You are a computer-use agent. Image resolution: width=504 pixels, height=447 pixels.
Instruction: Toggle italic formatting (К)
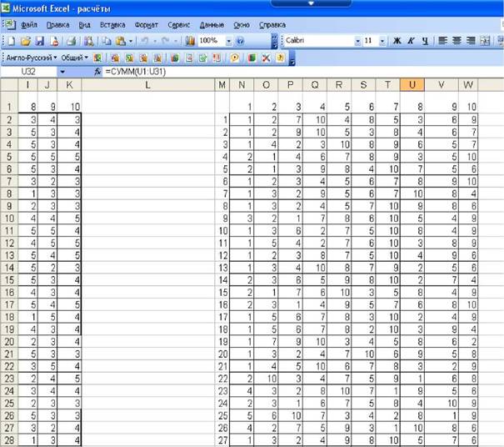411,41
